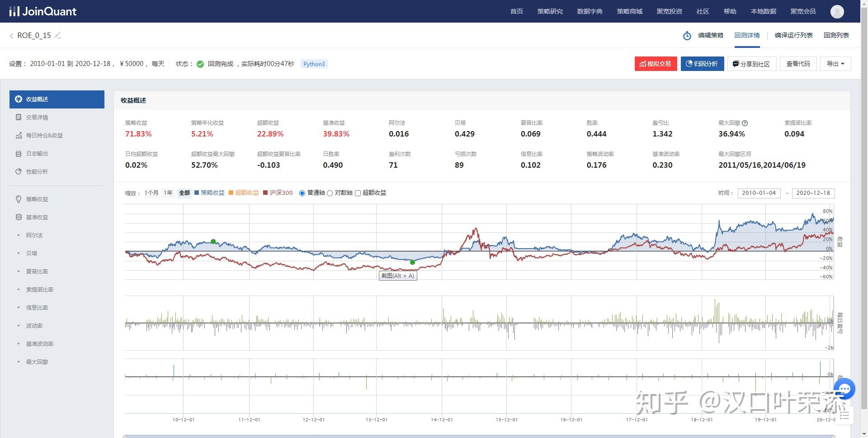868x438 pixels.
Task: Click the start date field 2010-01-04
Action: click(x=759, y=193)
